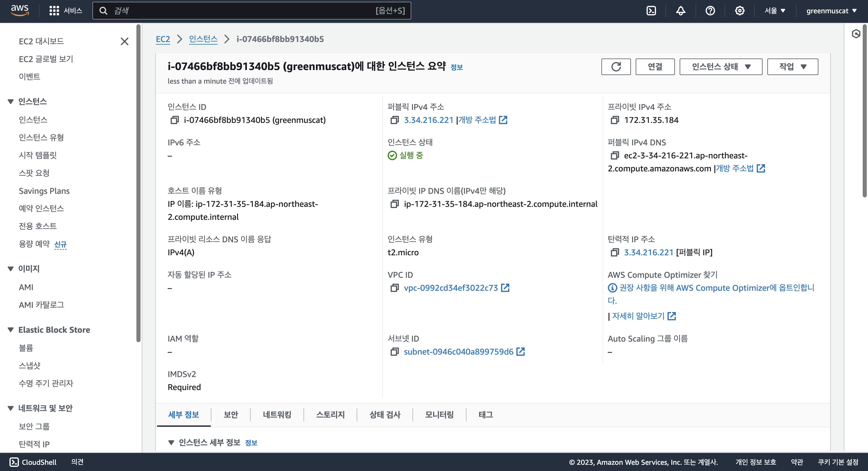Open the notifications bell icon
The height and width of the screenshot is (471, 868).
[680, 11]
